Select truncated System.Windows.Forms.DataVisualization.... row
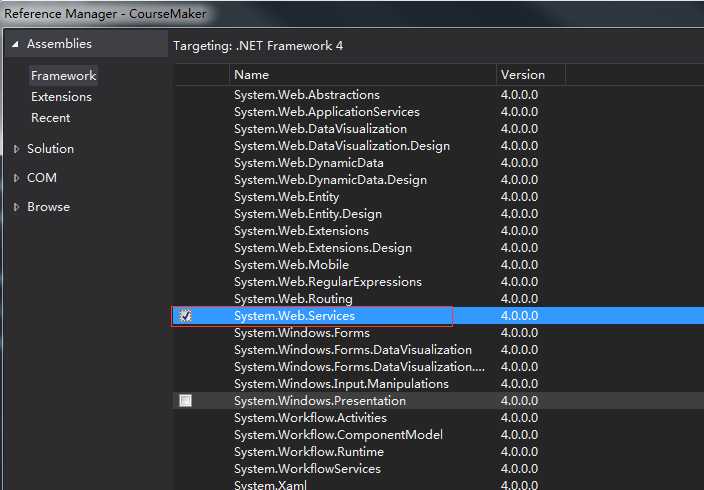The height and width of the screenshot is (490, 704). [x=440, y=367]
